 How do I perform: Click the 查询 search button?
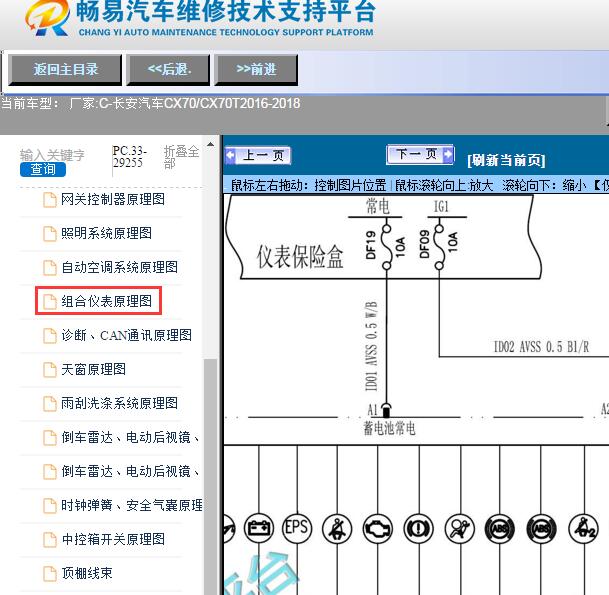coord(43,169)
